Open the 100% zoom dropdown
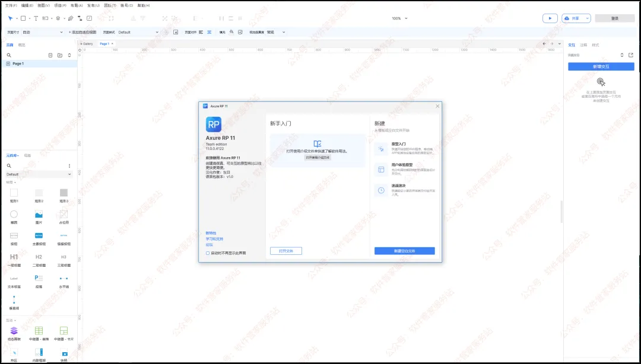The image size is (641, 364). coord(399,18)
